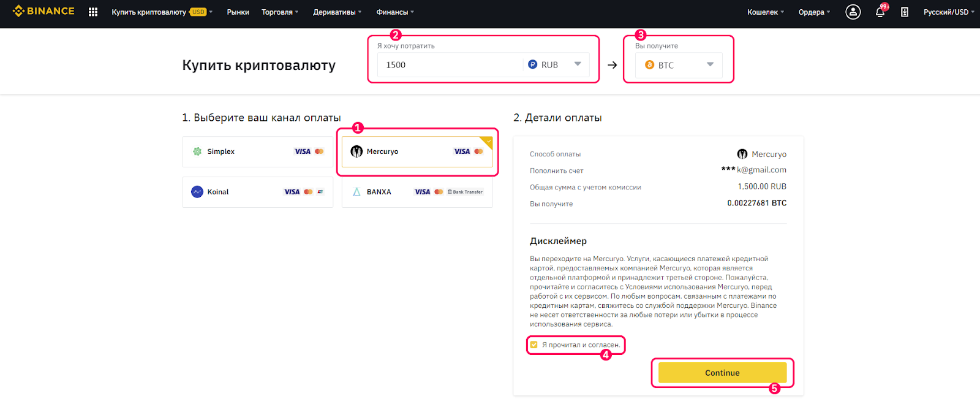
Task: Select the BANXA payment channel
Action: [x=417, y=192]
